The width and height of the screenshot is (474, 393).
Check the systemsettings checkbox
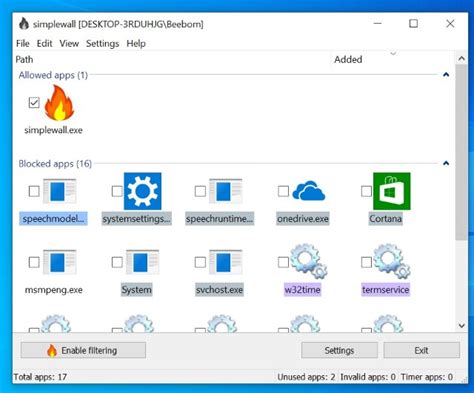click(117, 191)
